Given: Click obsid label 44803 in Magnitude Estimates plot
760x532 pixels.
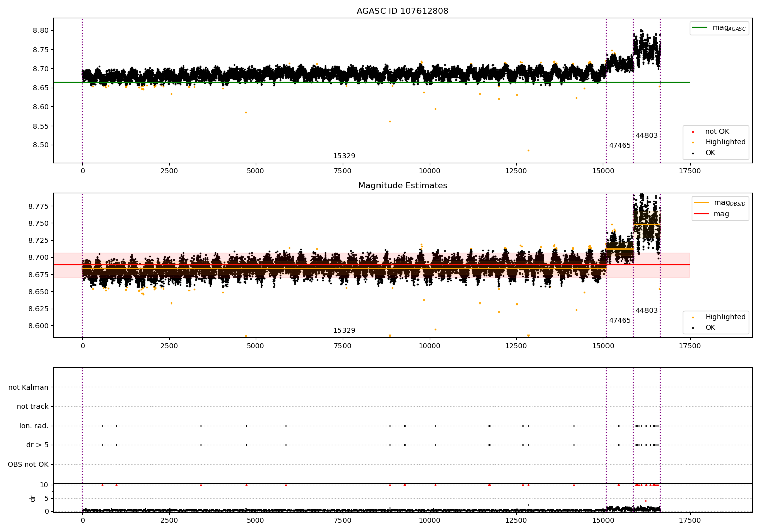Looking at the screenshot, I should click(647, 311).
